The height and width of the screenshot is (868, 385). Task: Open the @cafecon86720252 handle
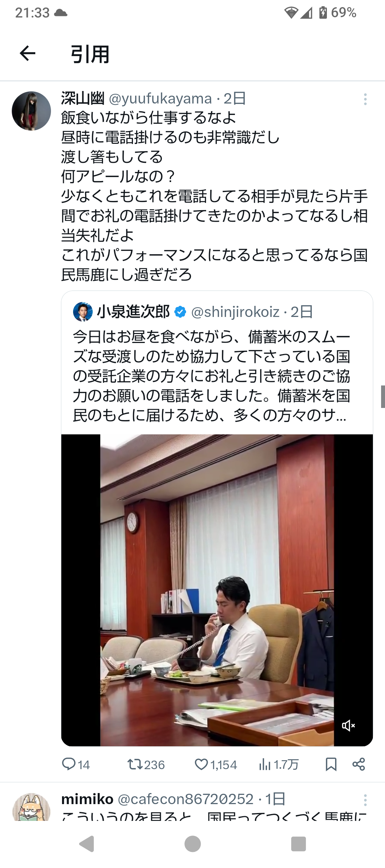(x=186, y=799)
